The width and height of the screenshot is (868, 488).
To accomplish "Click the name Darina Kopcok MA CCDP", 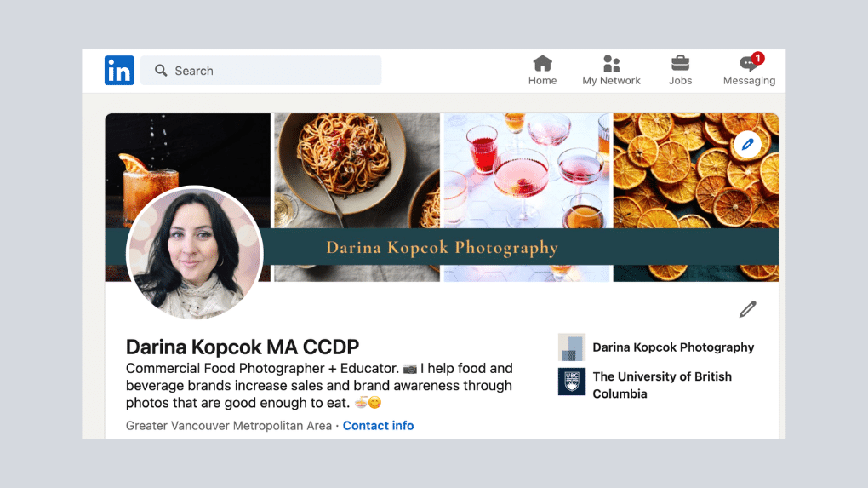I will (243, 347).
